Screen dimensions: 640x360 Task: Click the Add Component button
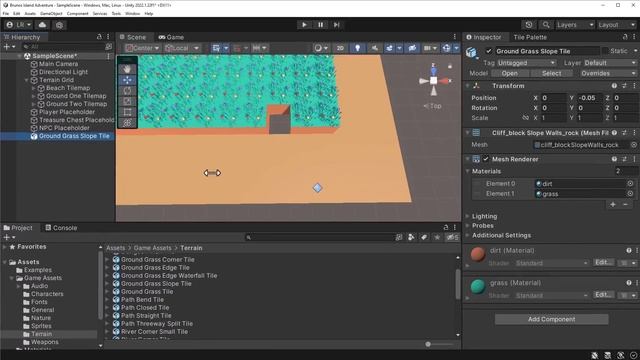coord(551,319)
